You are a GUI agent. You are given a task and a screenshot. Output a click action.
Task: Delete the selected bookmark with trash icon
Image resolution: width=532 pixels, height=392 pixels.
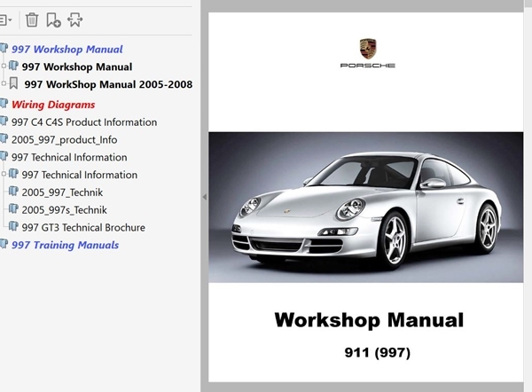pyautogui.click(x=32, y=20)
